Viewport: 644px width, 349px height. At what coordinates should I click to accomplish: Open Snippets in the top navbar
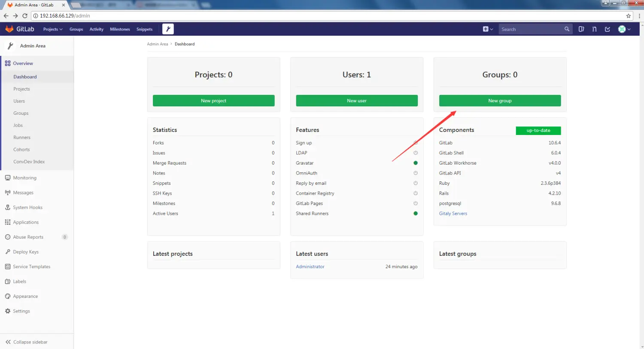144,29
